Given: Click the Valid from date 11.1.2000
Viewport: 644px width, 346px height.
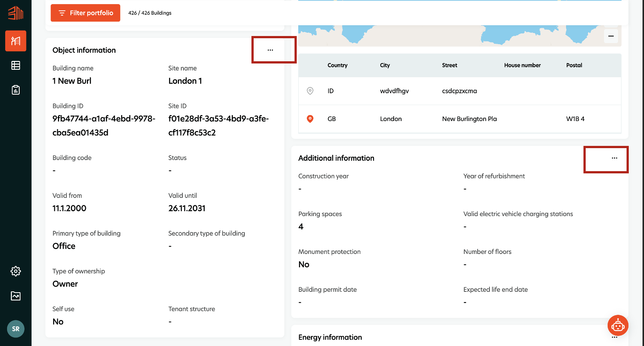Looking at the screenshot, I should (69, 208).
